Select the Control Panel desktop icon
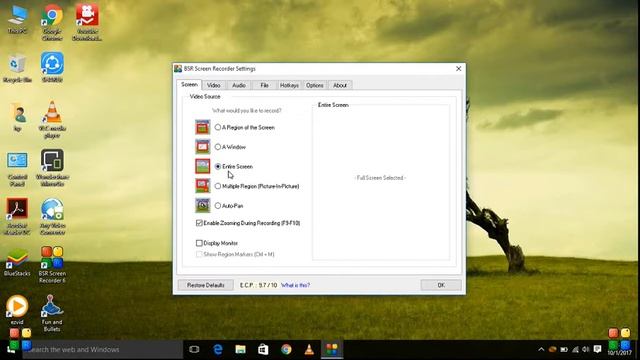Screen dimensions: 640x360 (x=18, y=169)
